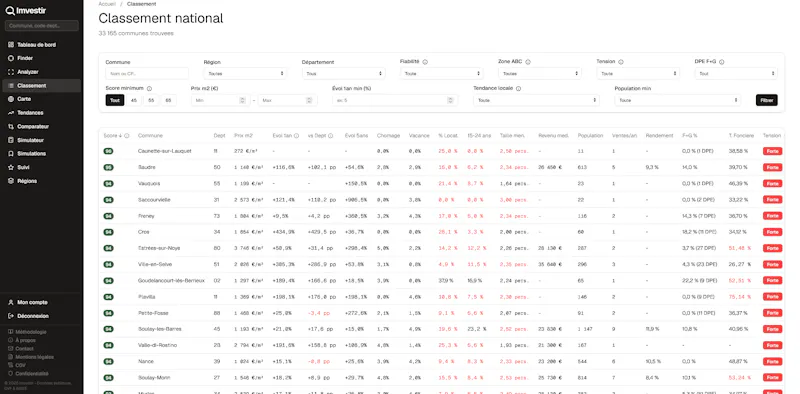Sort by the Score column header
This screenshot has height=394, width=800.
point(113,136)
